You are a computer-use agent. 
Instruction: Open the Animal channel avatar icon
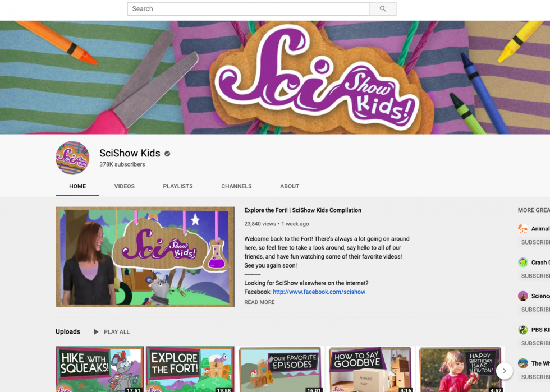tap(523, 229)
